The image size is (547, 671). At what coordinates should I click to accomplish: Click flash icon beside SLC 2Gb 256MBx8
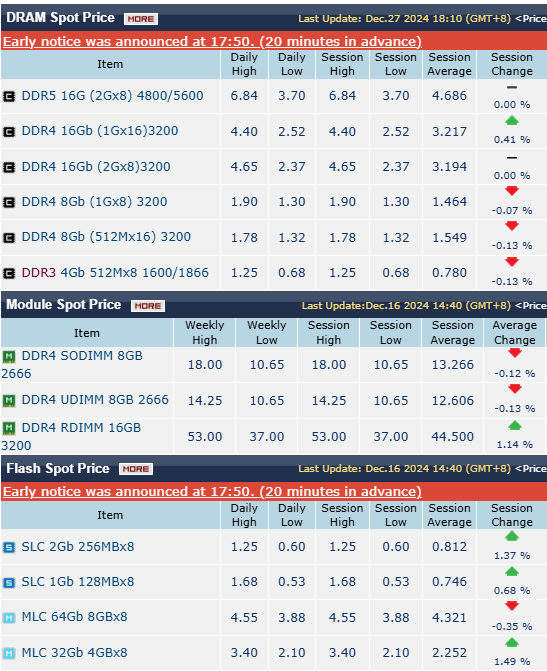click(9, 547)
